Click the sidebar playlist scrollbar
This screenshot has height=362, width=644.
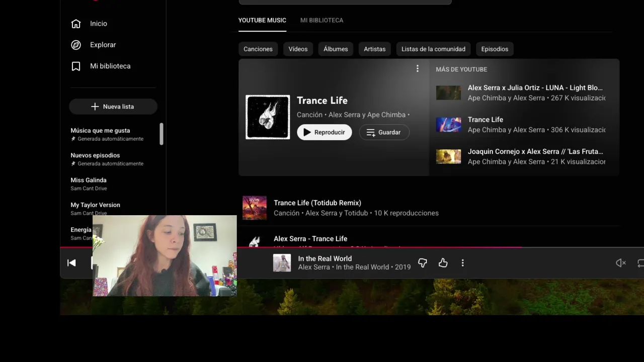pos(162,134)
